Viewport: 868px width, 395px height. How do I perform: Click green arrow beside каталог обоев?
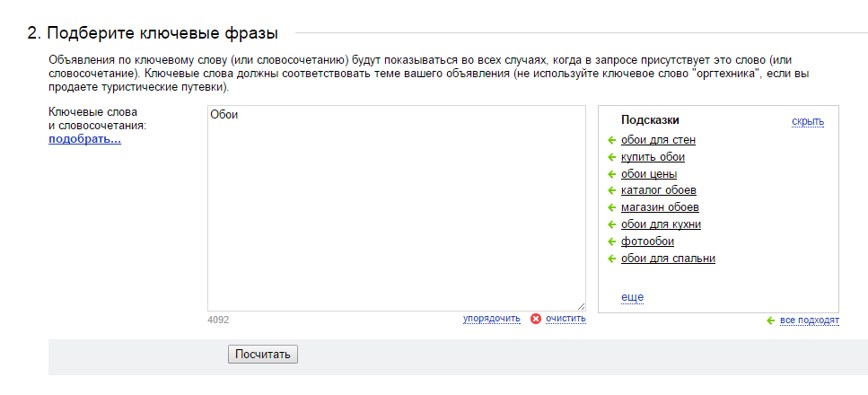pos(611,190)
